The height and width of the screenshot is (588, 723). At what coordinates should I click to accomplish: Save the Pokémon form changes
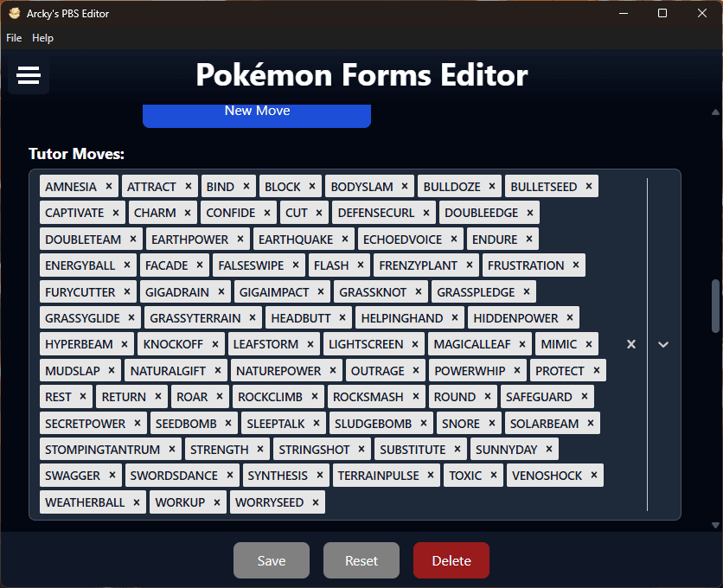coord(272,560)
